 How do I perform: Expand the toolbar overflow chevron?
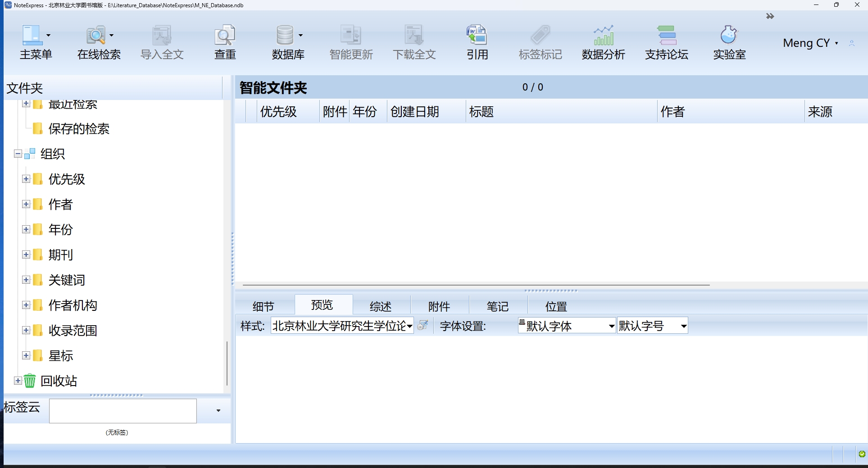[770, 16]
